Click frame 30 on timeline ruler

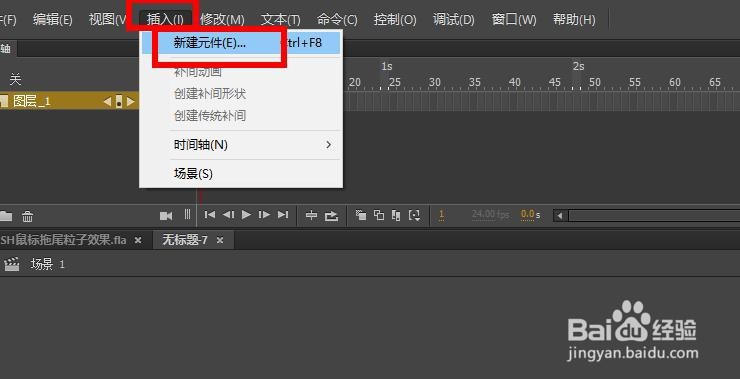(x=434, y=83)
